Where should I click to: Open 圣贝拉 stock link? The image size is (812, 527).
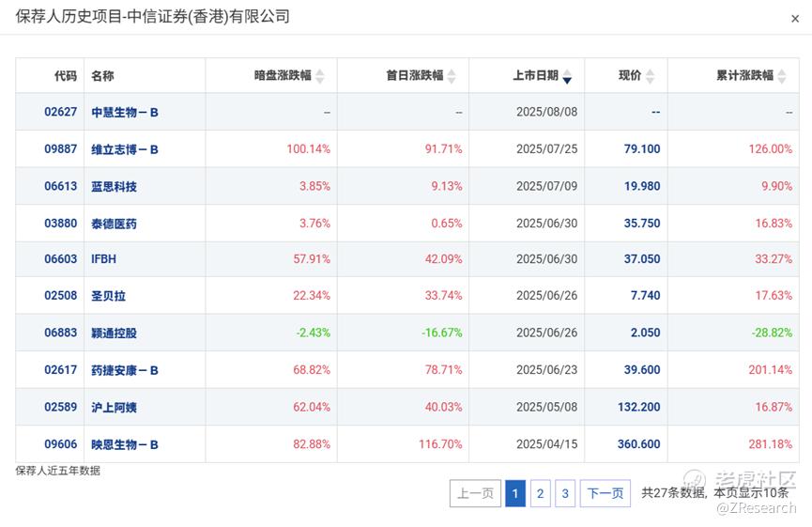click(108, 296)
